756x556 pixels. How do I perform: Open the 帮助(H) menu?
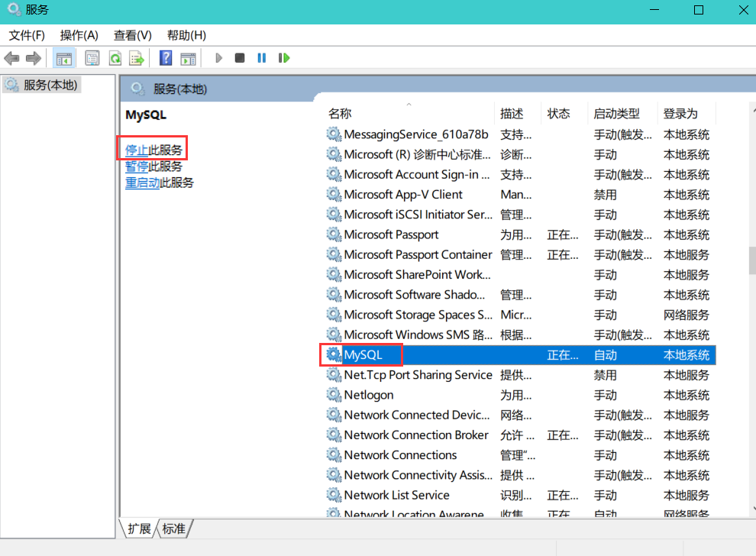pyautogui.click(x=186, y=35)
